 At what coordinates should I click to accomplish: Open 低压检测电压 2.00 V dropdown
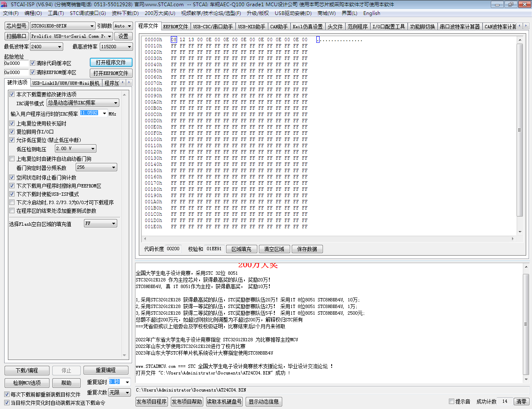[76, 148]
